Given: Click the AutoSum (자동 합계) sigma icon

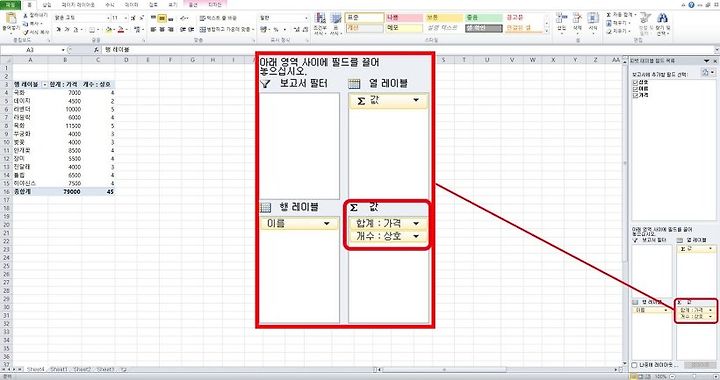Looking at the screenshot, I should click(608, 15).
